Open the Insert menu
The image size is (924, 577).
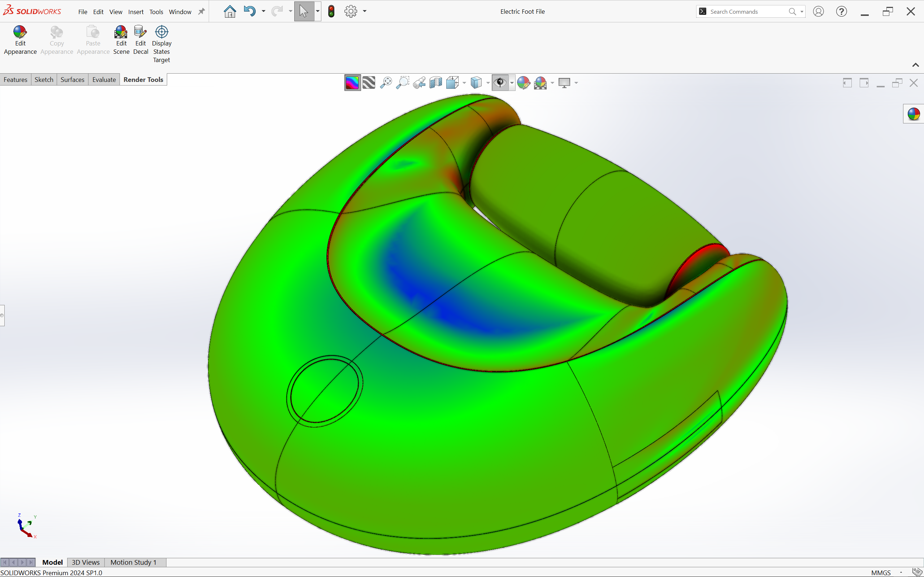point(135,12)
